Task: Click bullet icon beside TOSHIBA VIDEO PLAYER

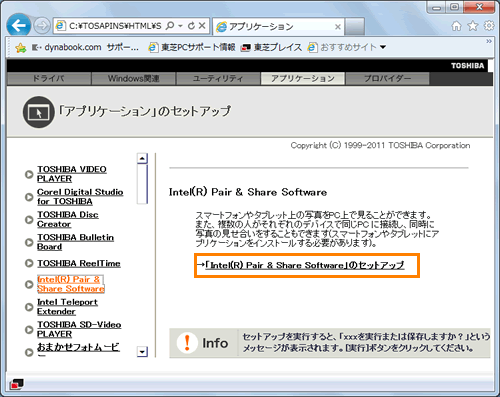Action: pyautogui.click(x=29, y=174)
